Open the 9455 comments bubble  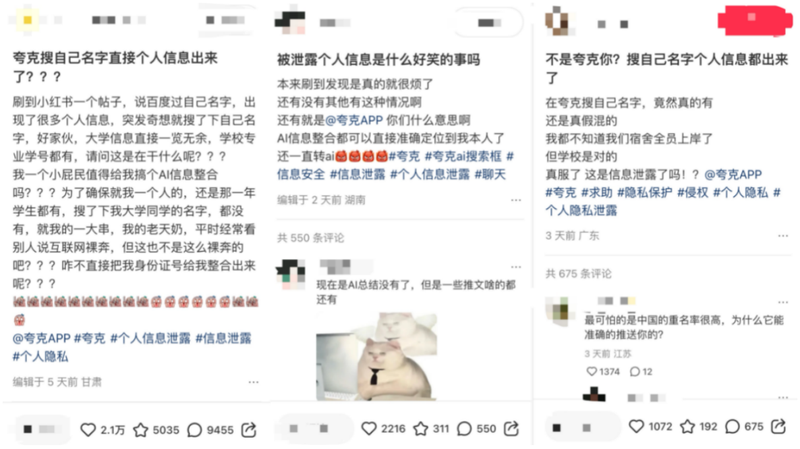point(194,430)
